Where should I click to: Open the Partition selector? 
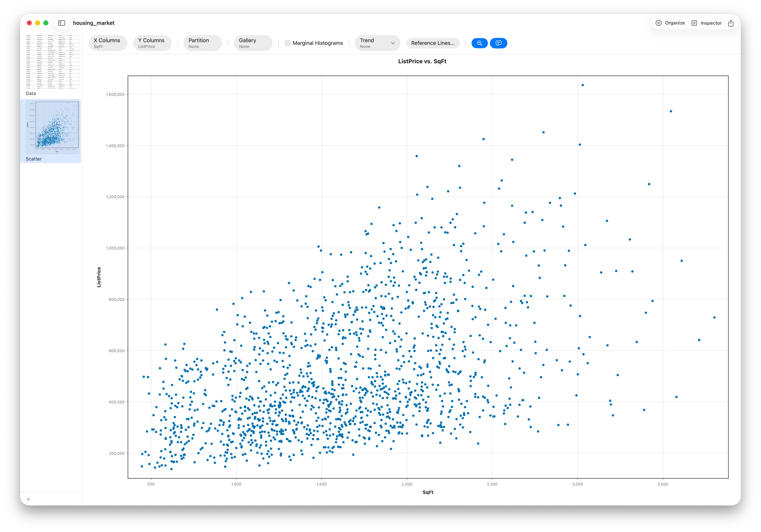click(x=203, y=43)
